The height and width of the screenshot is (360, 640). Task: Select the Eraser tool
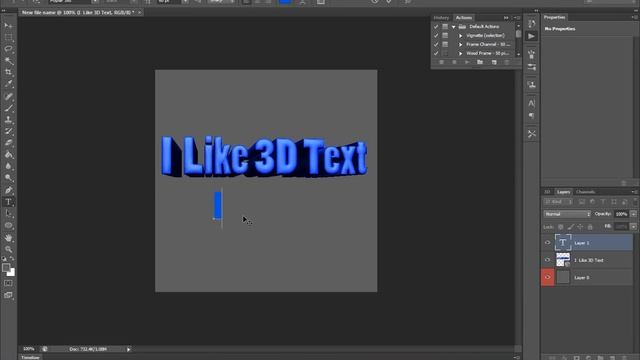8,143
